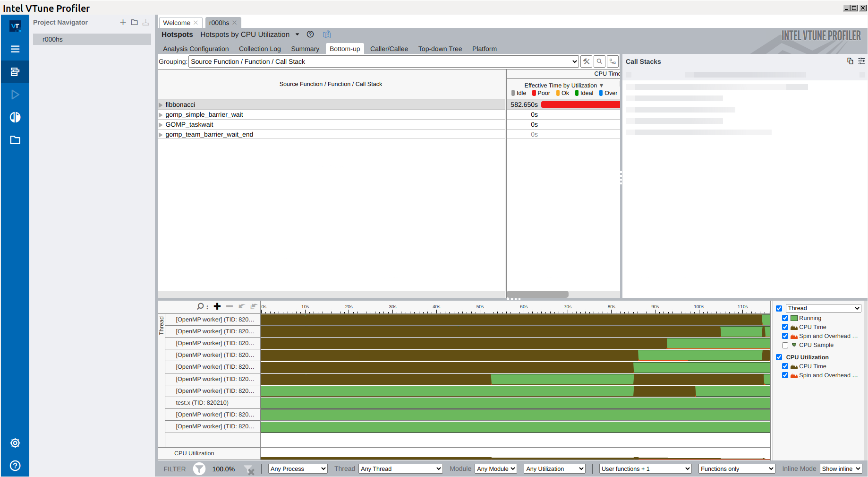Open the Compare results sidebar icon

pos(15,117)
